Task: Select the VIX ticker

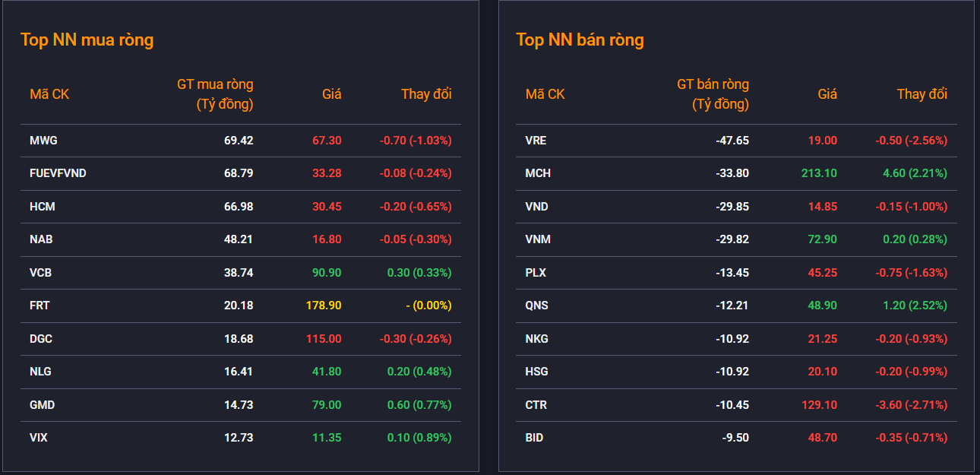Action: point(39,438)
